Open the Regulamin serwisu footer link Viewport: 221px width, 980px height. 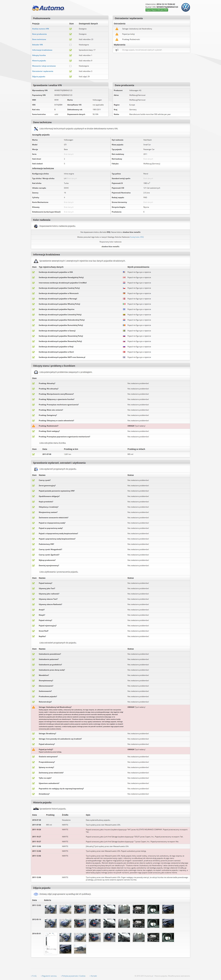pos(49,976)
